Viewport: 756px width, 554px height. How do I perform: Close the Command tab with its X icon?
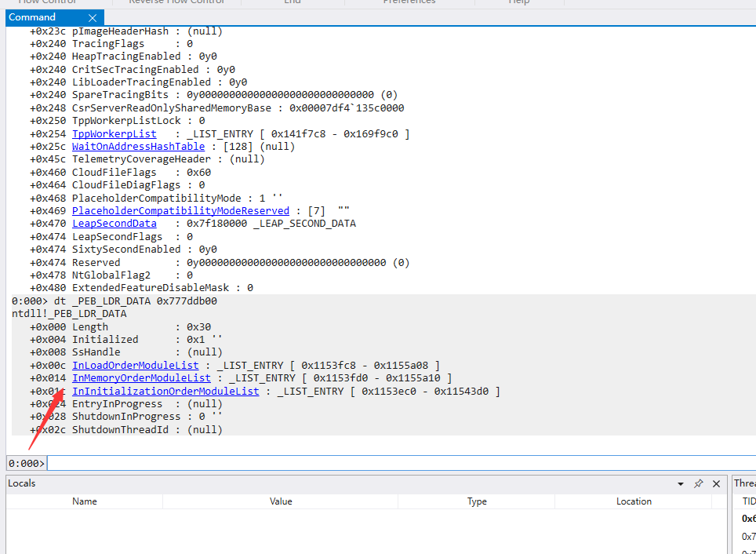(x=92, y=17)
